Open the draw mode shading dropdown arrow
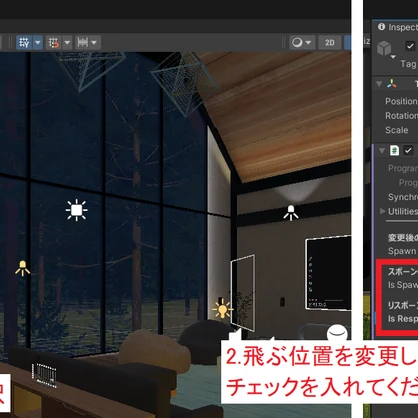 tap(309, 43)
